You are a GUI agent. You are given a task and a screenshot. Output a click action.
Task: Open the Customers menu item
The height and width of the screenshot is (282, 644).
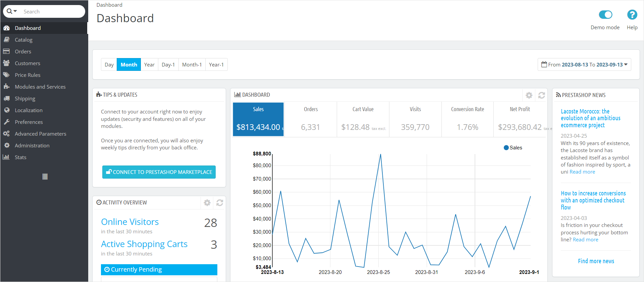(44, 63)
